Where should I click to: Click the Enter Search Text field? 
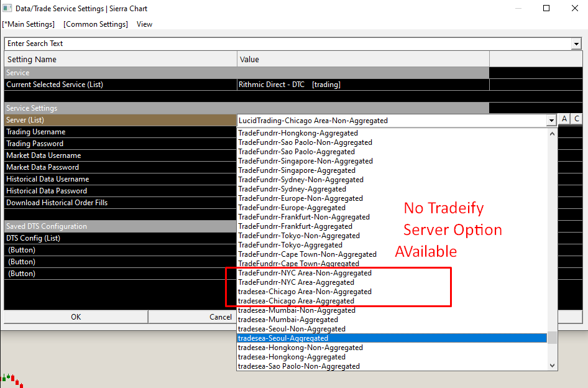(288, 44)
